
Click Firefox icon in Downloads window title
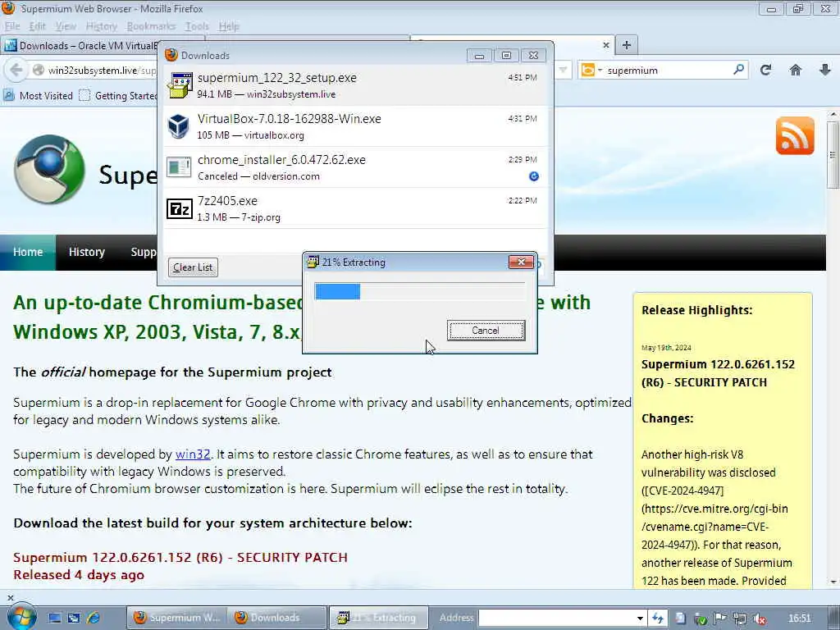(171, 55)
